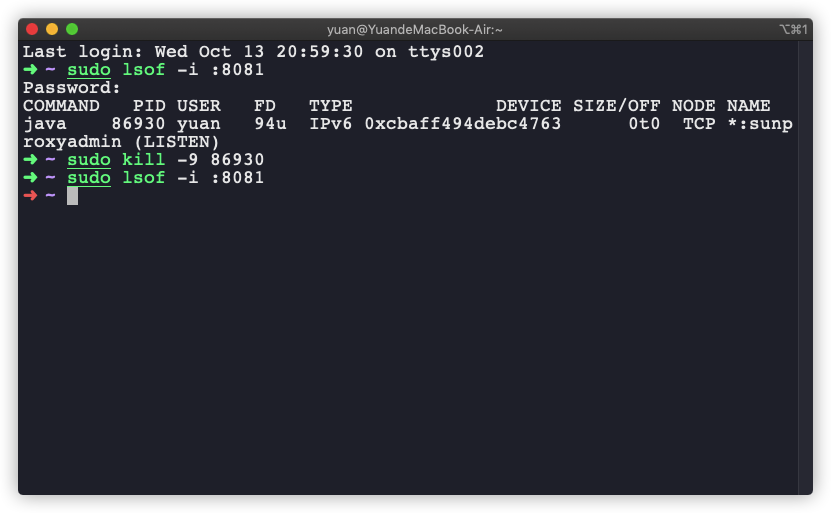Click the red close window button
Image resolution: width=831 pixels, height=513 pixels.
pyautogui.click(x=32, y=29)
